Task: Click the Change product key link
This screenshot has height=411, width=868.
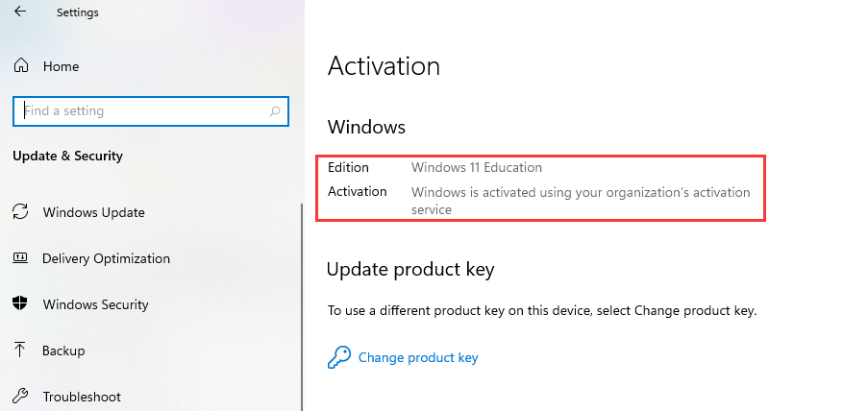Action: click(x=418, y=357)
